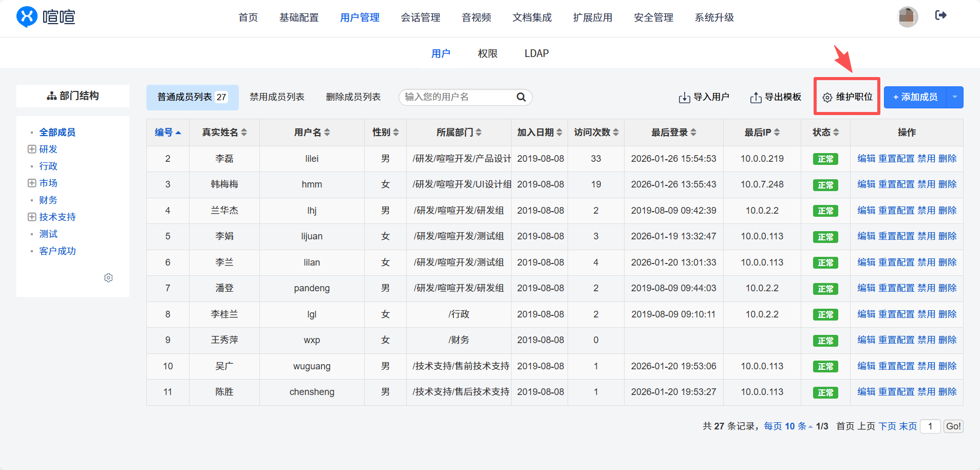980x470 pixels.
Task: Focus the username search input field
Action: (457, 97)
